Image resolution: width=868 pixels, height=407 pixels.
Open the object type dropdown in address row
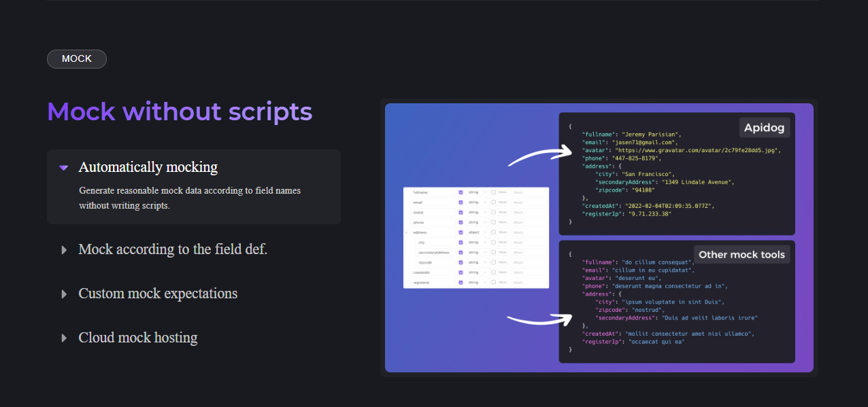pos(478,232)
